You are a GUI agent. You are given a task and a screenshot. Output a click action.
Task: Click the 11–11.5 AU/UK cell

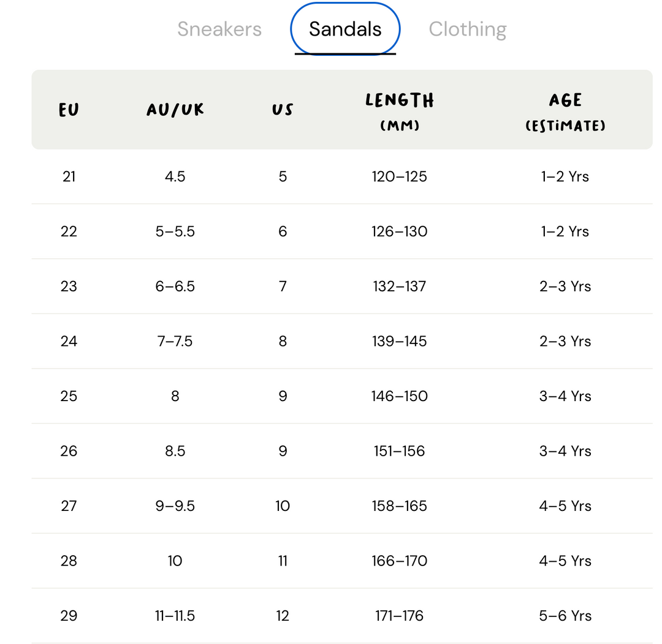point(175,616)
